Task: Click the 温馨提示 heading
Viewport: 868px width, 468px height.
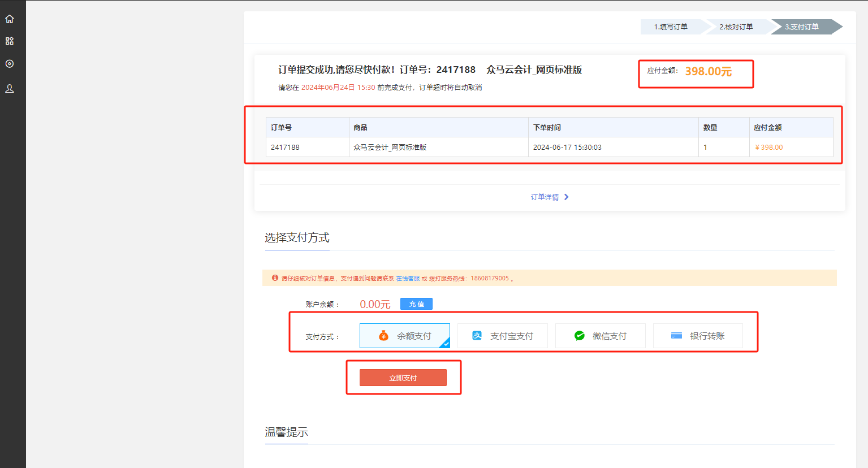Action: [286, 432]
